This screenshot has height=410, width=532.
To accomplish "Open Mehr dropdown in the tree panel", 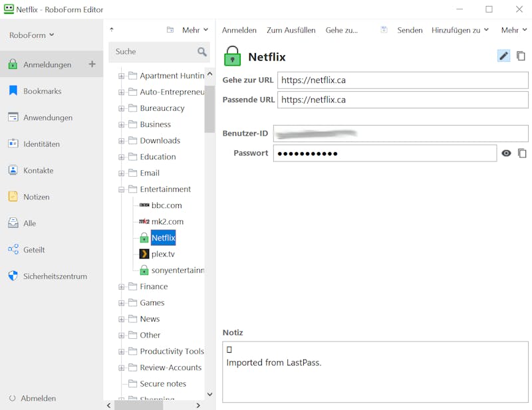I will click(195, 30).
